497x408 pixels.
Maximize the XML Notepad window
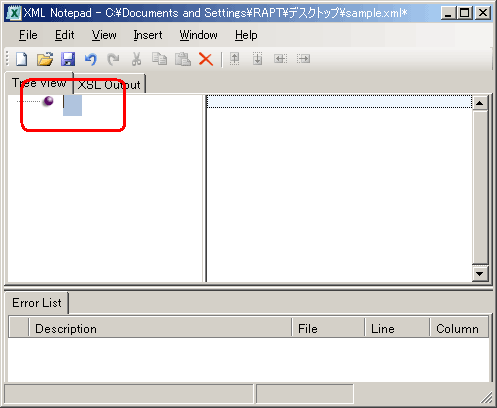tap(465, 13)
